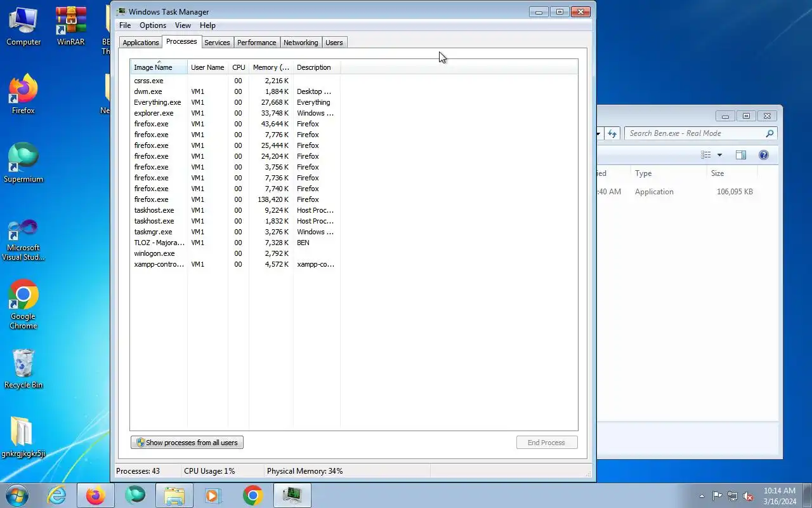Open the Help menu in Task Manager
The height and width of the screenshot is (508, 812).
[207, 25]
